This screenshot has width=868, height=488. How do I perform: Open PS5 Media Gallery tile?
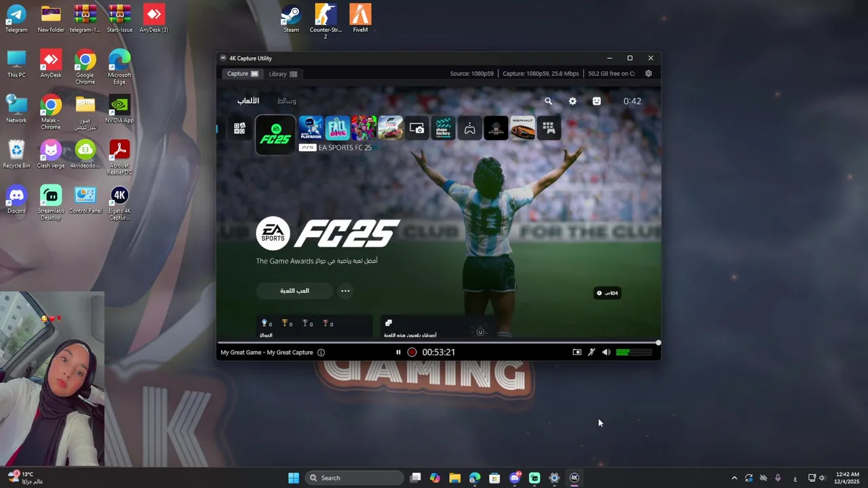[417, 128]
